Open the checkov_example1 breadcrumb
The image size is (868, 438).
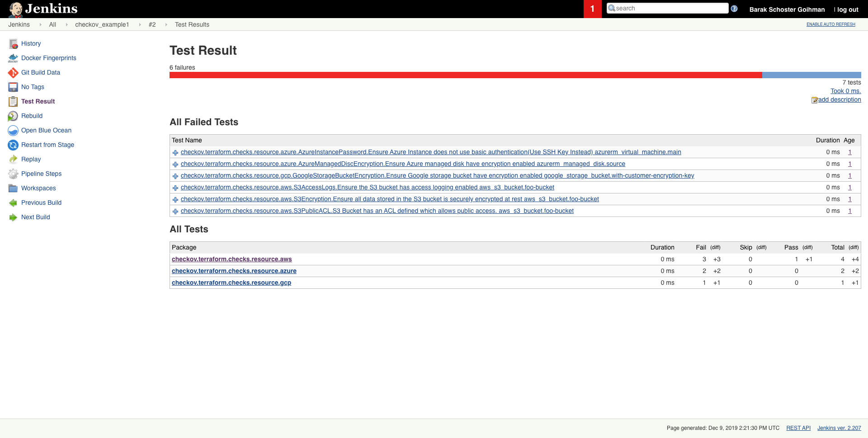(102, 24)
